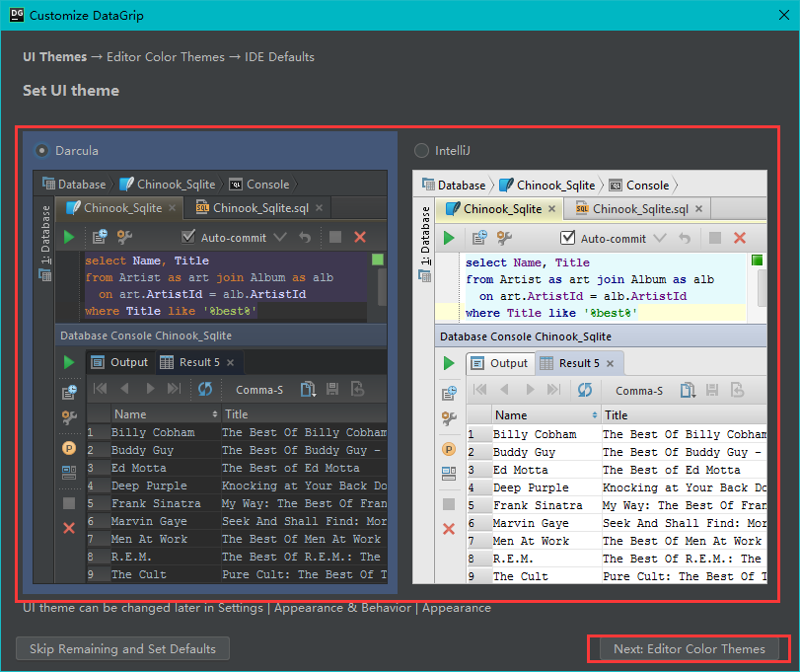Toggle Auto-commit checkbox in the IntelliJ preview
800x672 pixels.
coord(568,238)
